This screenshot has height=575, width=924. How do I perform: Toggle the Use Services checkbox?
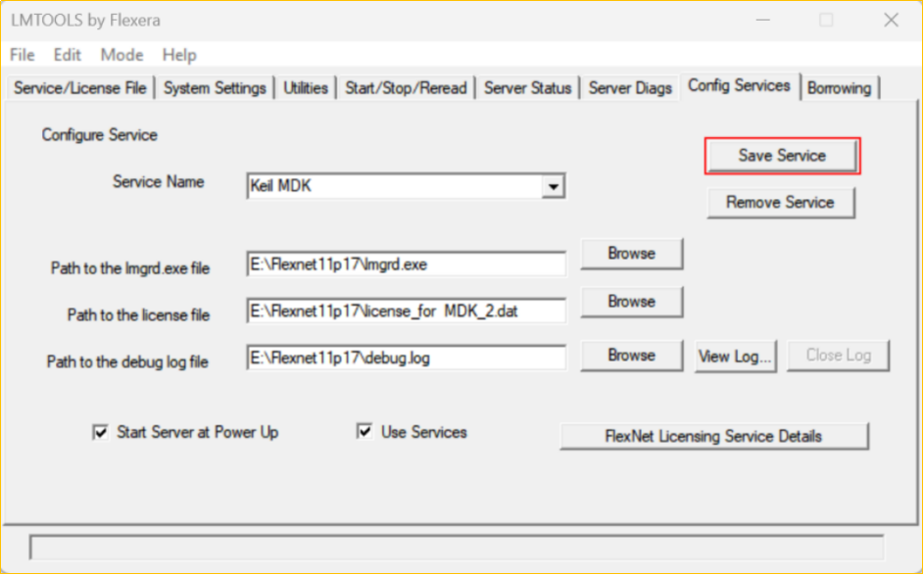click(365, 432)
